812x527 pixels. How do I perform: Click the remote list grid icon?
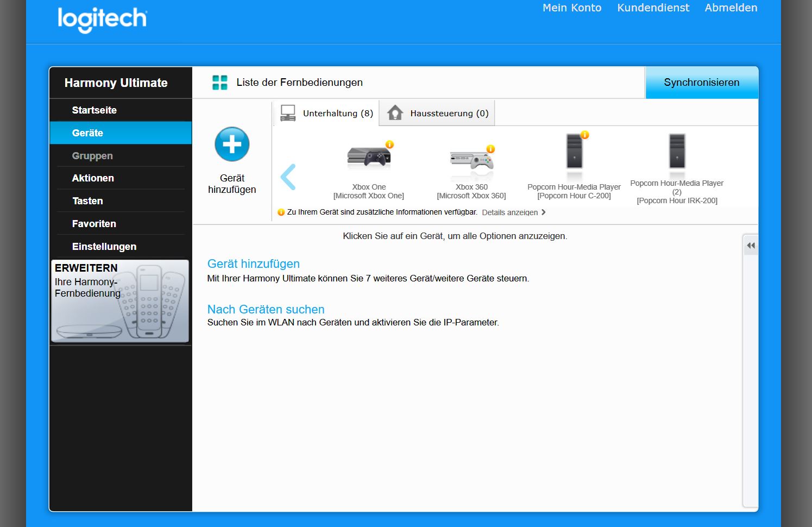pos(220,83)
